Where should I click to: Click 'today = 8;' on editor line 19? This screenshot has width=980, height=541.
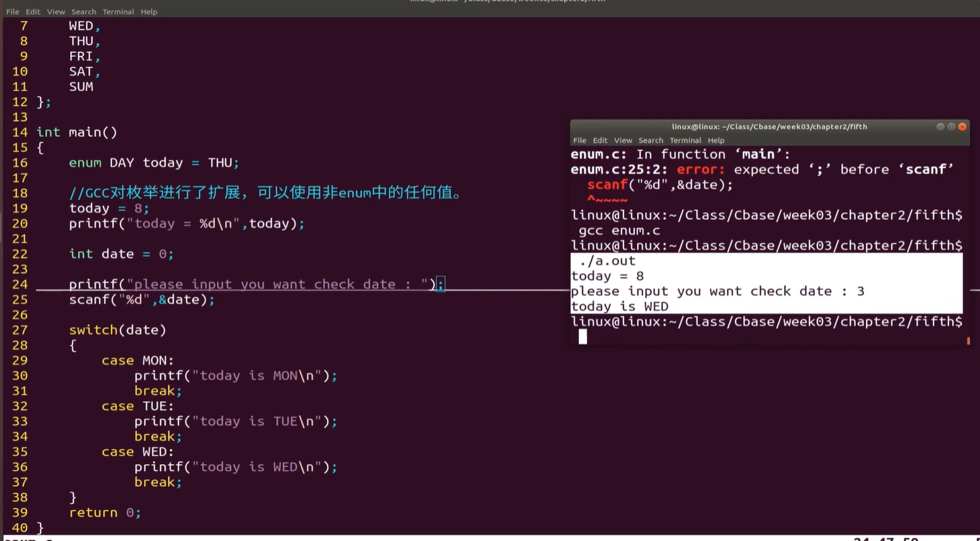click(109, 208)
